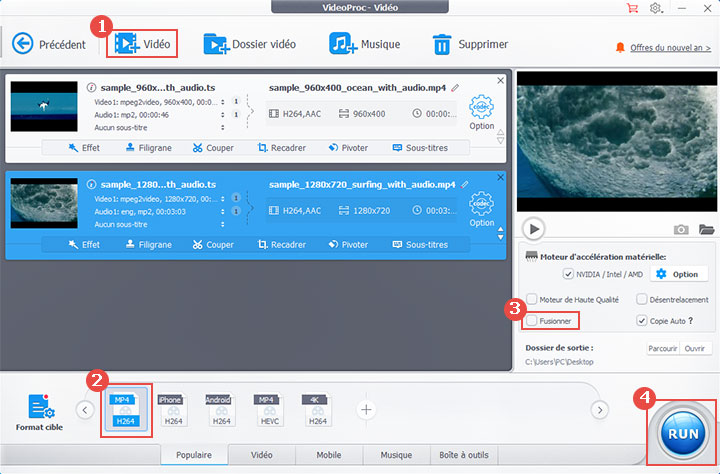Add a video with the Vidéo button
This screenshot has width=720, height=474.
142,44
